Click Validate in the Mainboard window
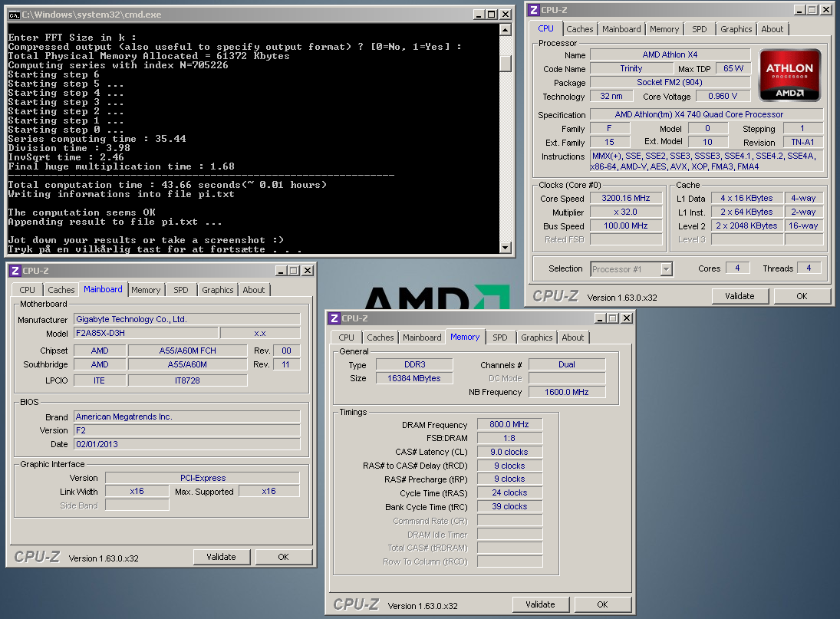840x619 pixels. point(221,557)
